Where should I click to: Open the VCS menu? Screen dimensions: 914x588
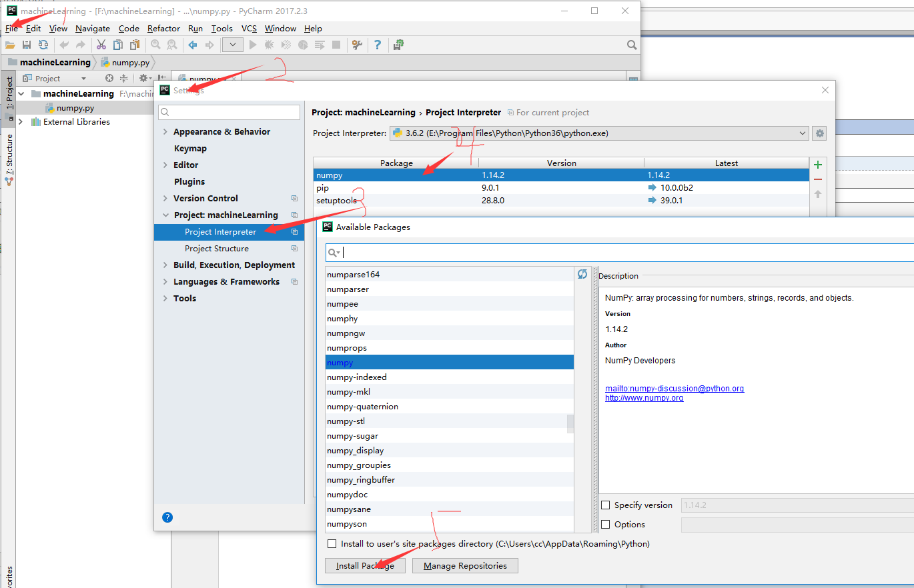coord(249,29)
